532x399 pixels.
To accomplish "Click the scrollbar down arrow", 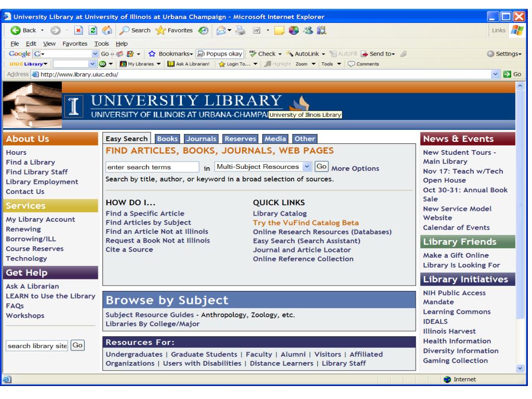I will (520, 368).
